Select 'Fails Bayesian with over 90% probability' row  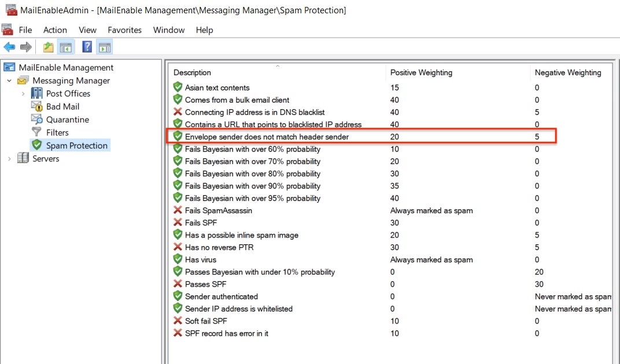click(x=392, y=185)
